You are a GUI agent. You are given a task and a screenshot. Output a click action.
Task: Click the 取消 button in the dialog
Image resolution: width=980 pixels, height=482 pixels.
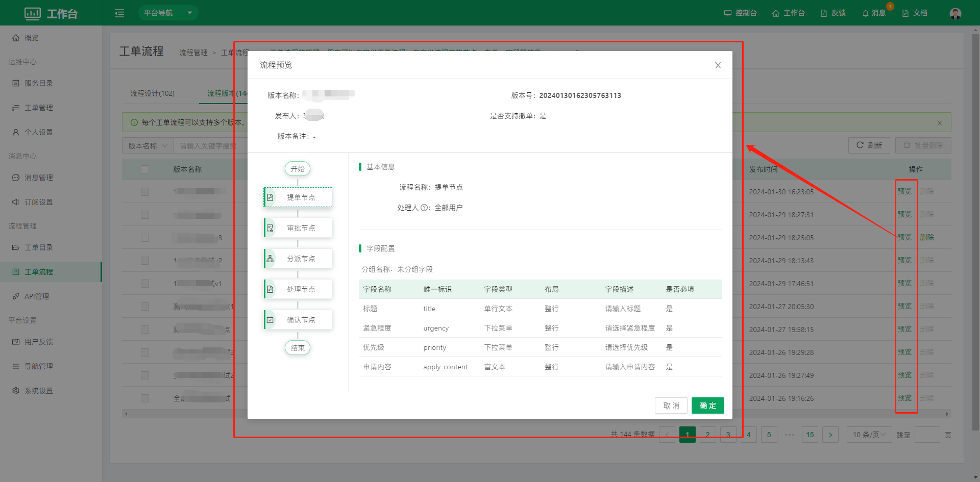coord(671,405)
